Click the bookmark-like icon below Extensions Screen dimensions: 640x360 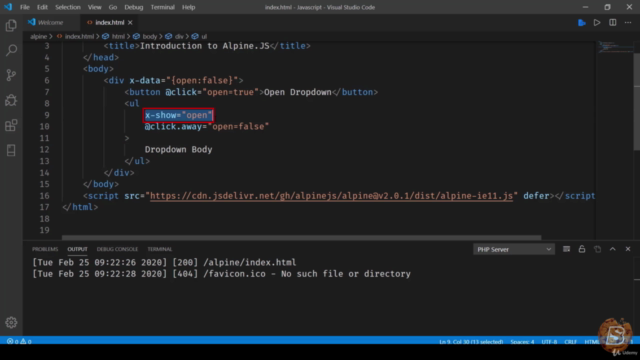11,150
